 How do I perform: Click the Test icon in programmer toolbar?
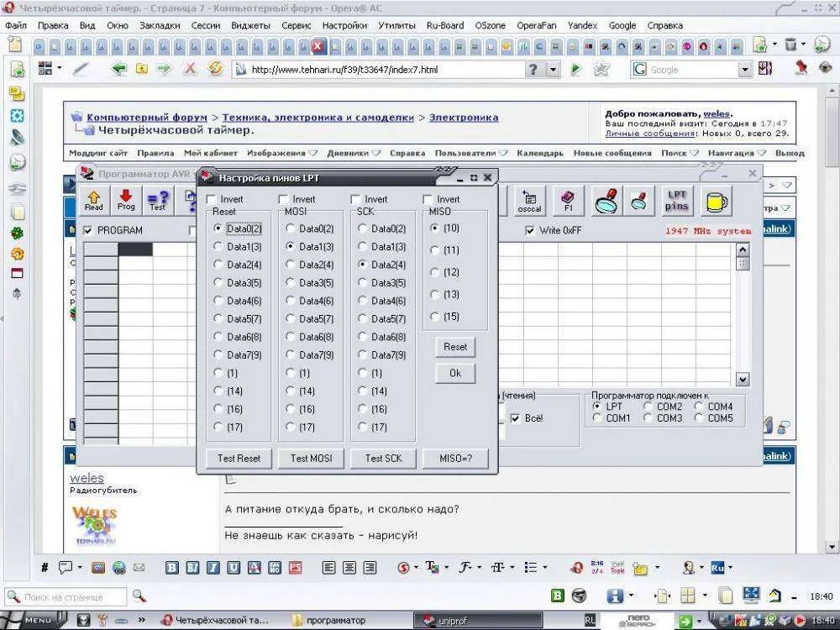[x=158, y=201]
